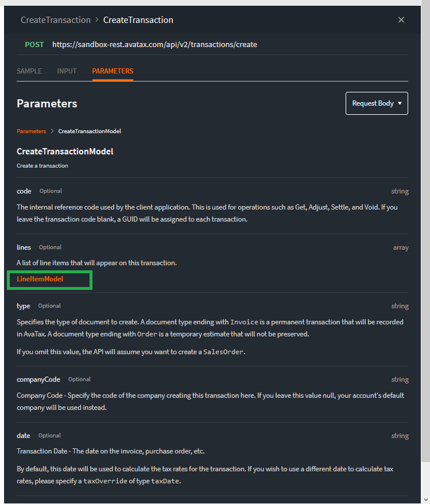Click the green POST method label
This screenshot has height=504, width=430.
pos(34,44)
